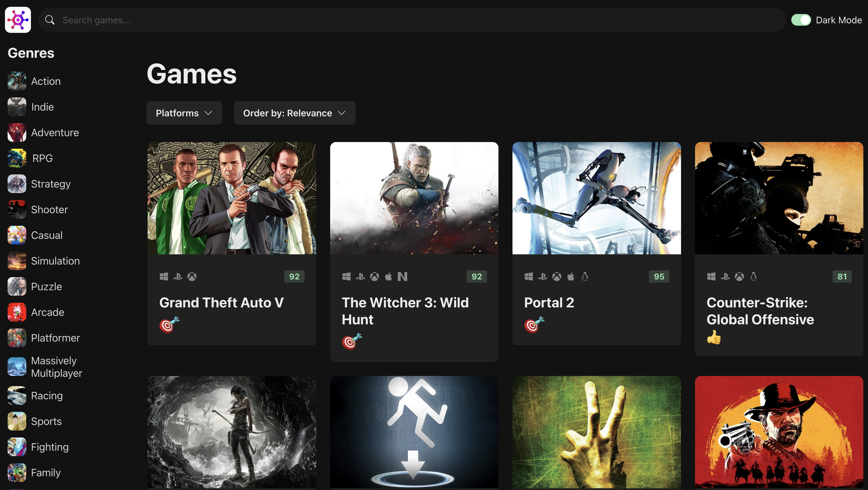Click PlayStation icon on Grand Theft Auto V card

(x=178, y=277)
